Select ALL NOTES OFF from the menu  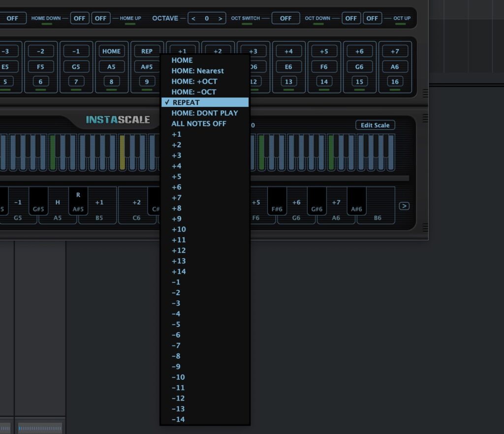pyautogui.click(x=199, y=124)
